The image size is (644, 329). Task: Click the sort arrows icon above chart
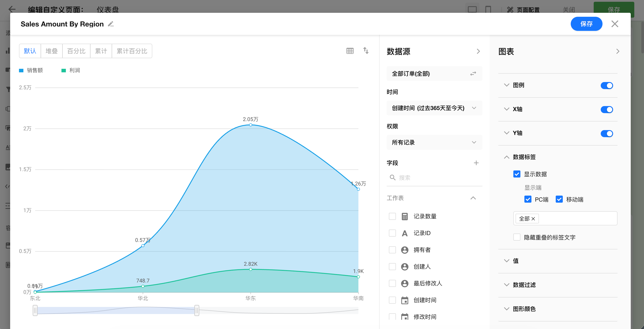tap(366, 51)
